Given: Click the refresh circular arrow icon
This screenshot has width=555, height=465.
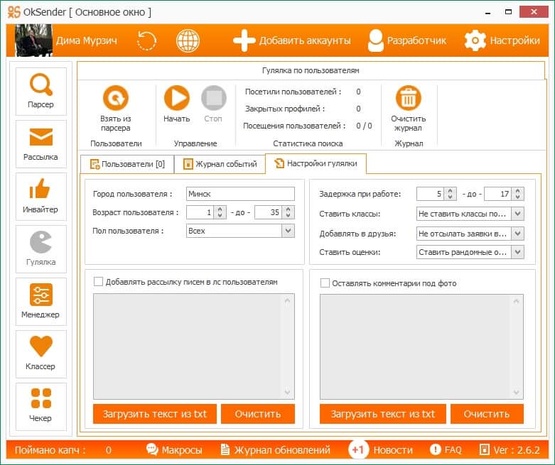Looking at the screenshot, I should pyautogui.click(x=147, y=41).
